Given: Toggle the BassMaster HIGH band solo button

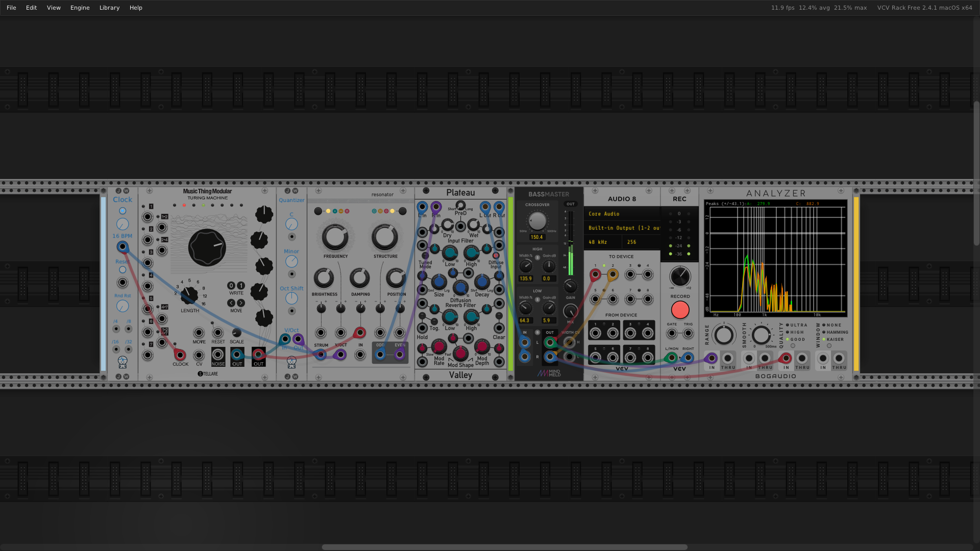Looking at the screenshot, I should tap(537, 258).
